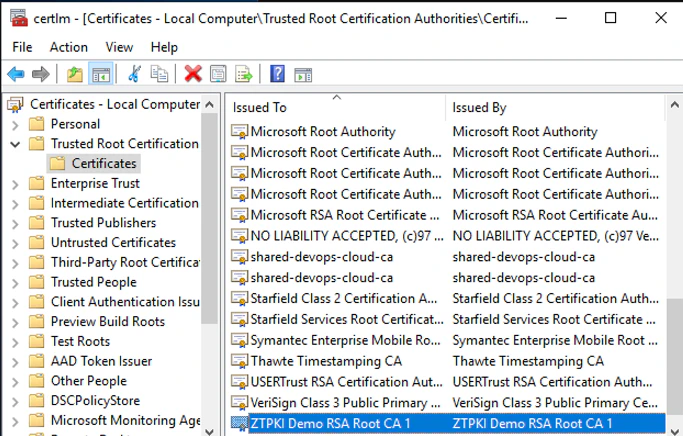Open the Action menu
Screen dimensions: 684x436
point(68,47)
